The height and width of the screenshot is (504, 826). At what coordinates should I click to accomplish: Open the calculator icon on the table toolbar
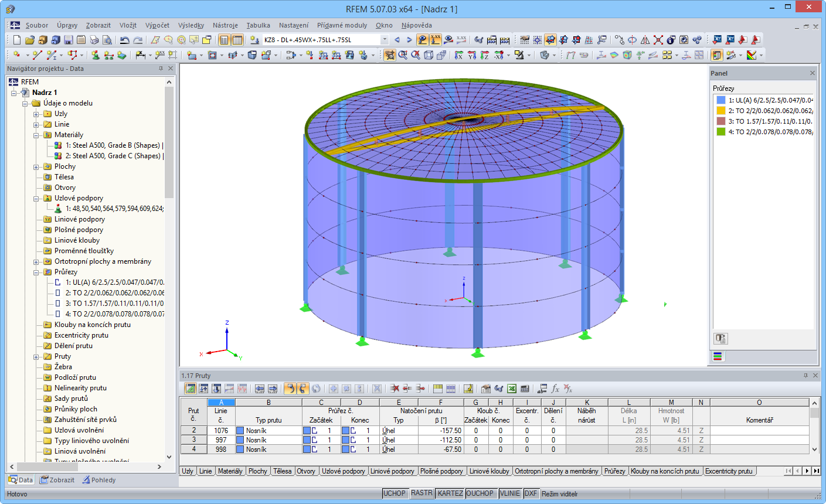524,388
